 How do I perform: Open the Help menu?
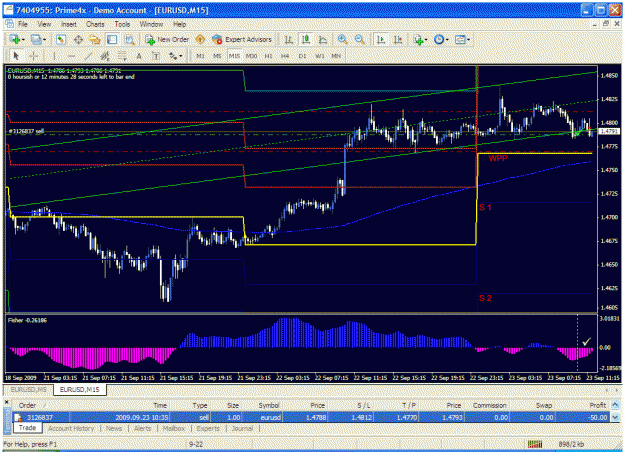click(x=179, y=24)
